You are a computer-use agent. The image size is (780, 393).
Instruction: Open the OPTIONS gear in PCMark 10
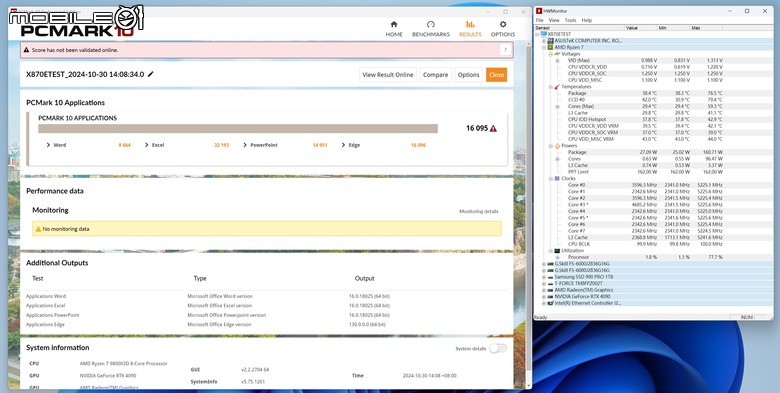click(503, 29)
